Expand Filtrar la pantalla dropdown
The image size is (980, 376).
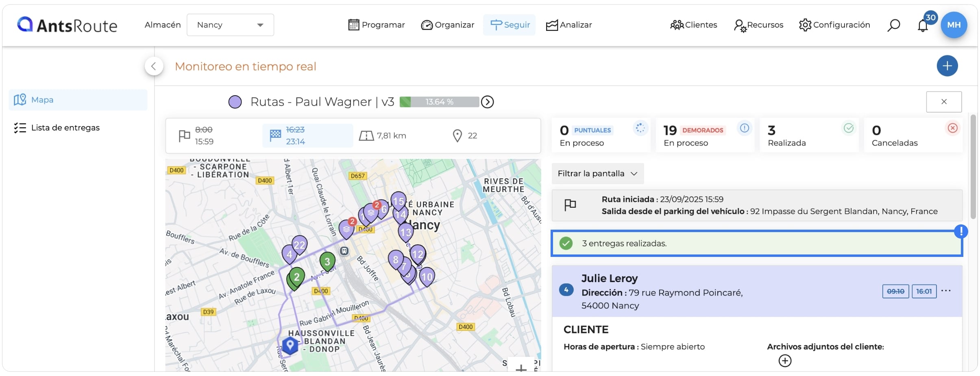coord(597,174)
